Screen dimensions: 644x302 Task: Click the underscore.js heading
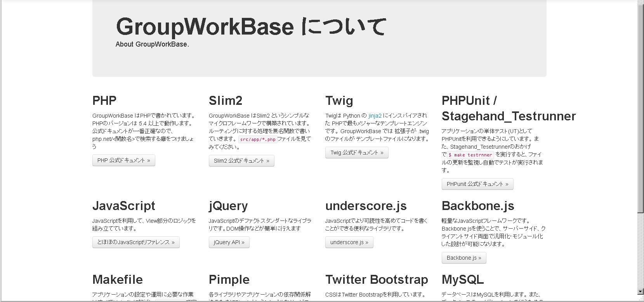click(x=366, y=206)
